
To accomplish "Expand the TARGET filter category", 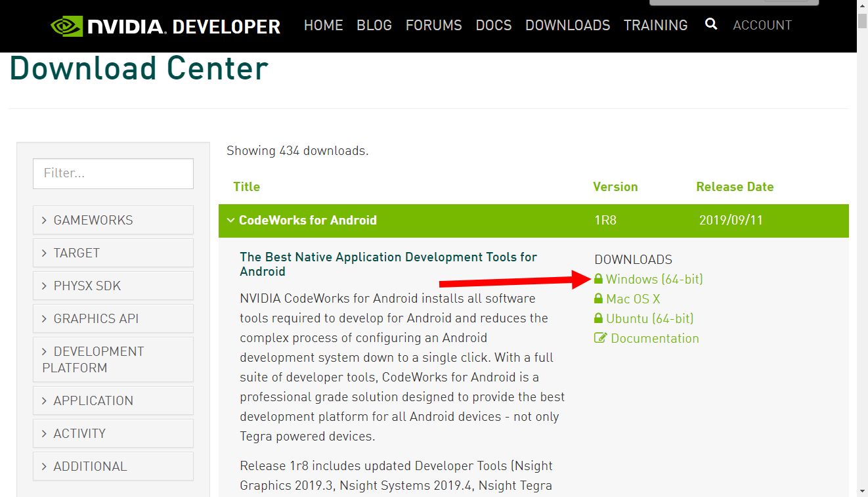I will click(x=113, y=253).
